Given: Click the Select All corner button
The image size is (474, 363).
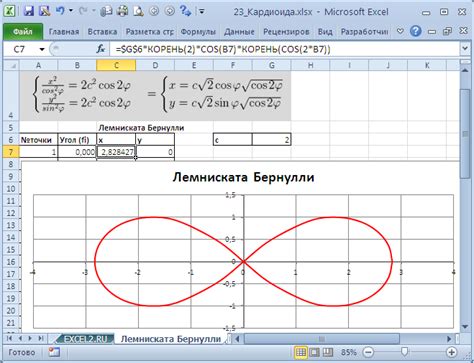Looking at the screenshot, I should tap(11, 65).
